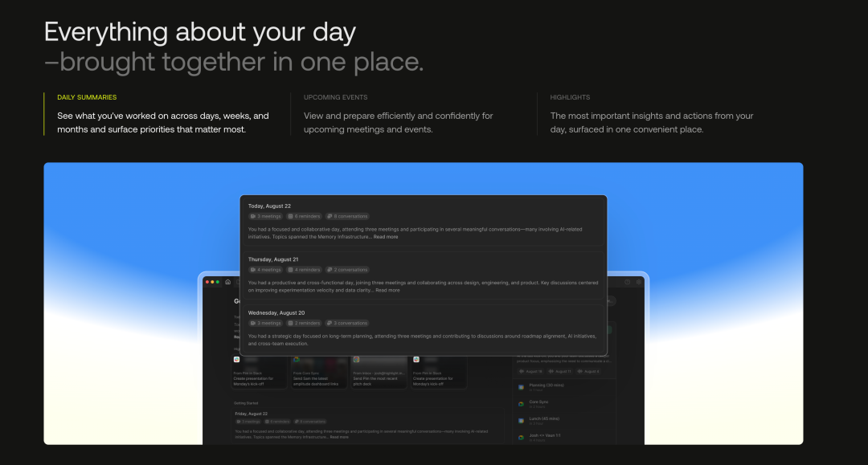868x465 pixels.
Task: Click the Lunch (45 mins) calendar icon
Action: click(x=521, y=421)
